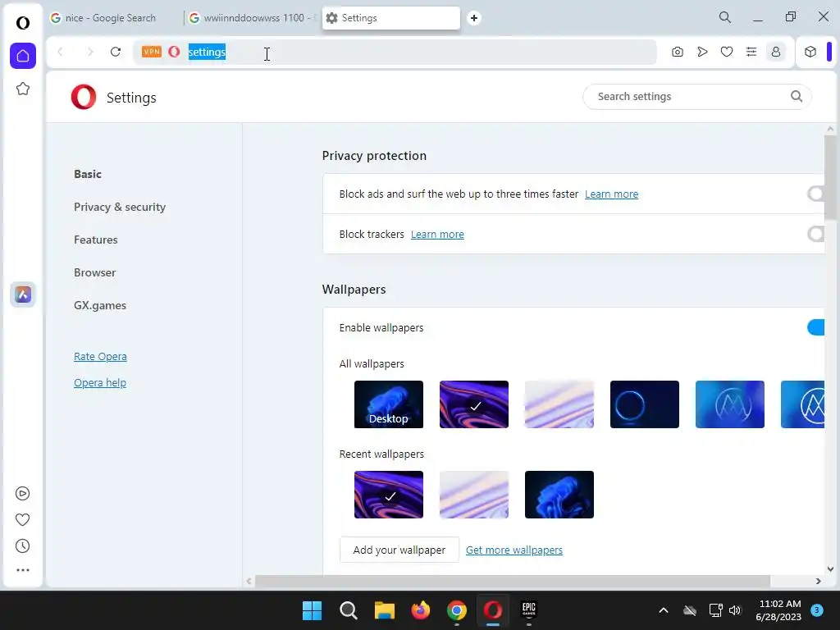Open Pinboards heart icon in sidebar
Screen dimensions: 840x630
pos(22,519)
